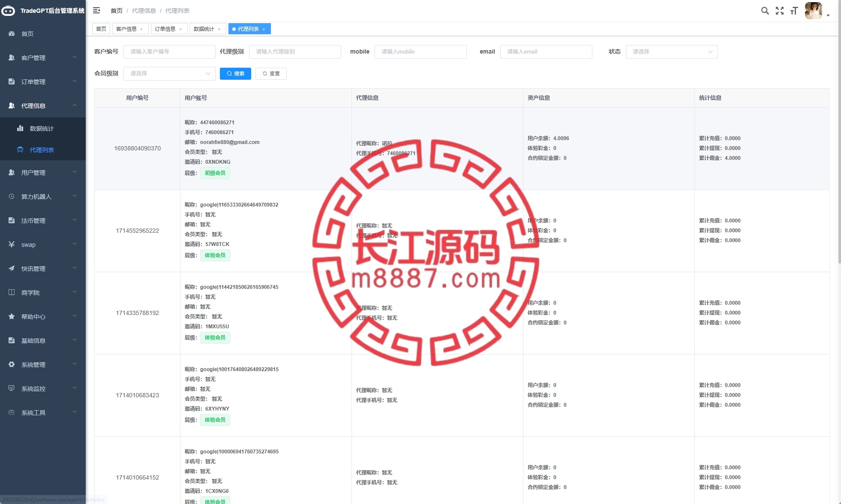Switch to the 数据统计 tab

(207, 29)
